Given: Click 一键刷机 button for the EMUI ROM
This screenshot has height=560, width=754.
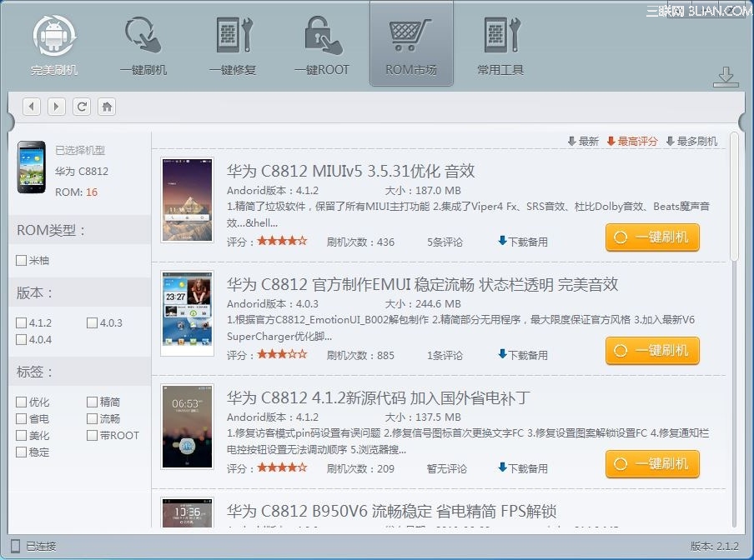Looking at the screenshot, I should coord(652,351).
